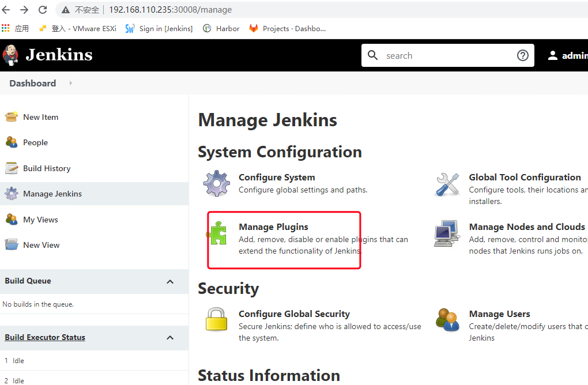Open the GitLab Projects Dashboard bookmark
588x385 pixels.
coord(288,28)
